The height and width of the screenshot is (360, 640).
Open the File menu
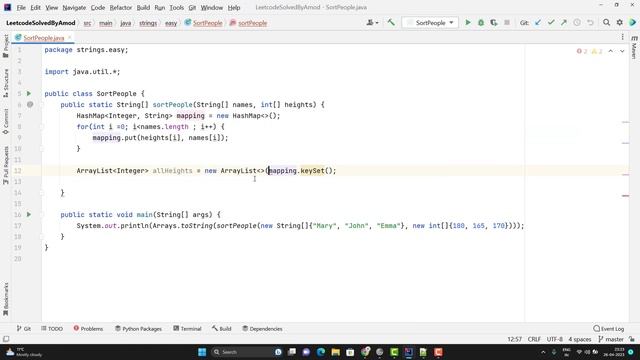tap(21, 7)
